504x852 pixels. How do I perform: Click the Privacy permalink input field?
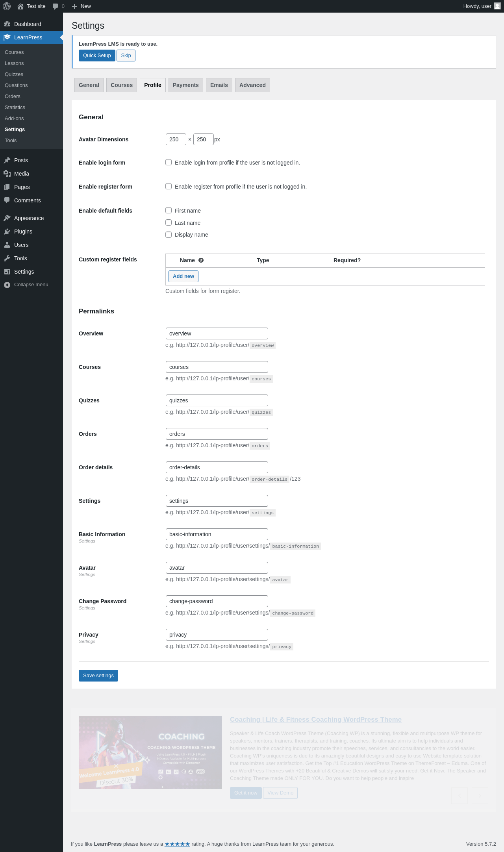[x=217, y=635]
